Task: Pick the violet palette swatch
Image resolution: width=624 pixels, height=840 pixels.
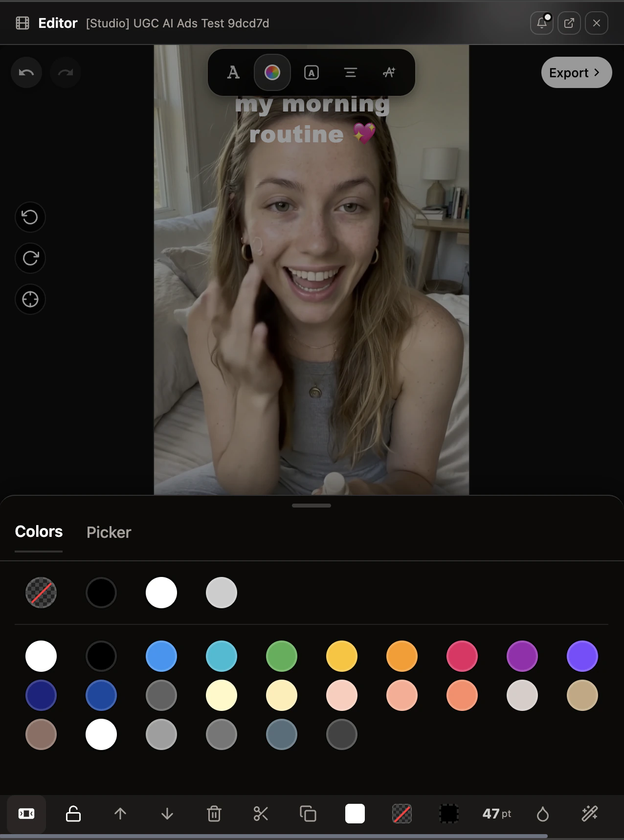Action: (x=582, y=656)
